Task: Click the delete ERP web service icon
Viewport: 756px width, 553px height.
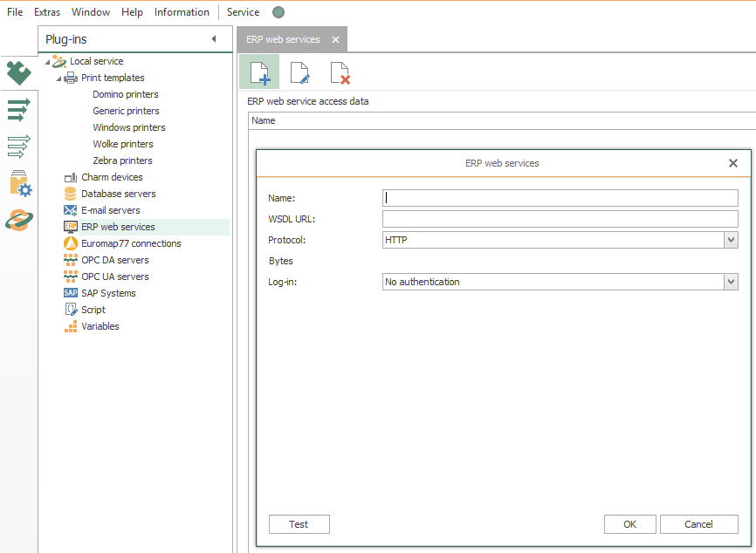Action: point(340,72)
